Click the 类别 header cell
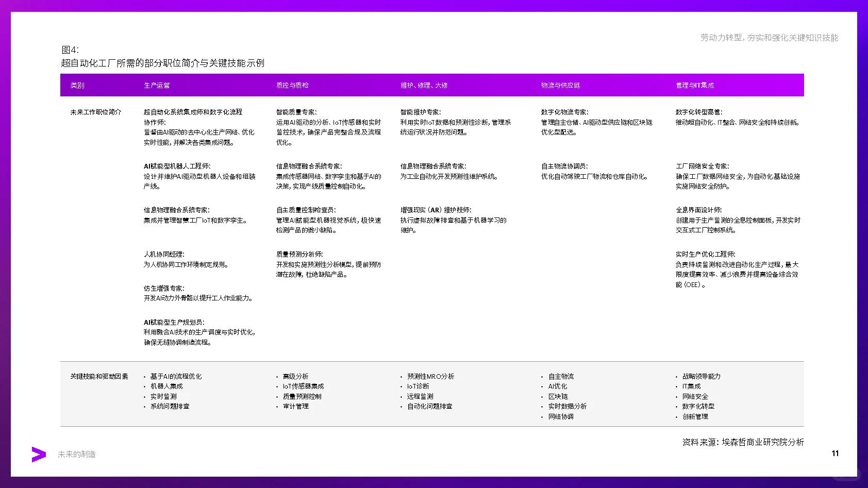The width and height of the screenshot is (868, 488). (77, 85)
